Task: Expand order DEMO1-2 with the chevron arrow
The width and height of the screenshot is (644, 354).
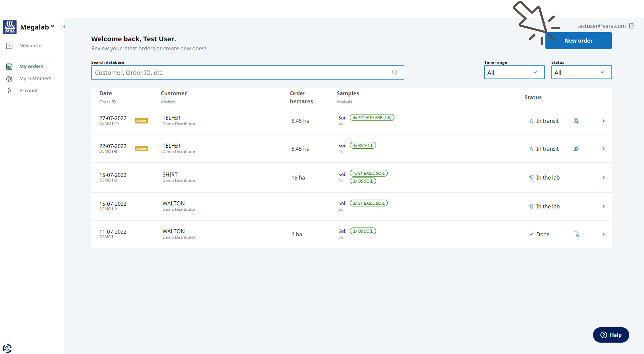Action: tap(603, 206)
